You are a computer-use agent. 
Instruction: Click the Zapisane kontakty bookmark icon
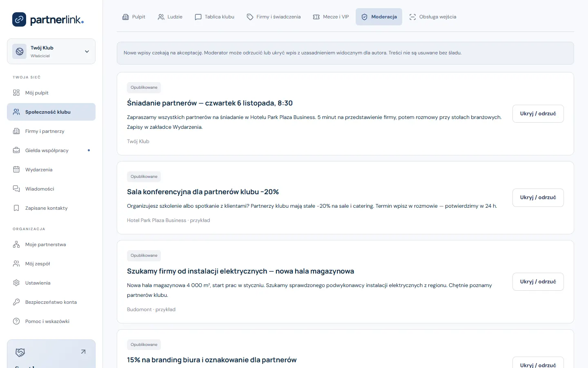pyautogui.click(x=16, y=208)
